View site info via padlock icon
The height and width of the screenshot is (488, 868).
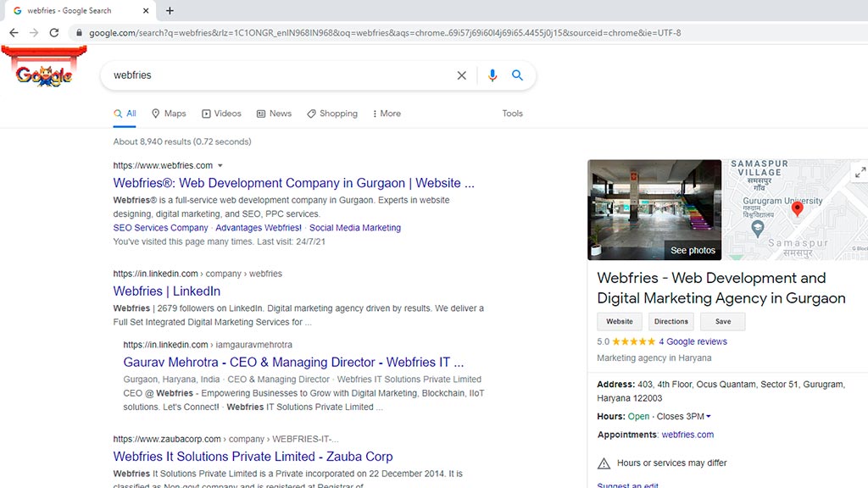tap(79, 33)
